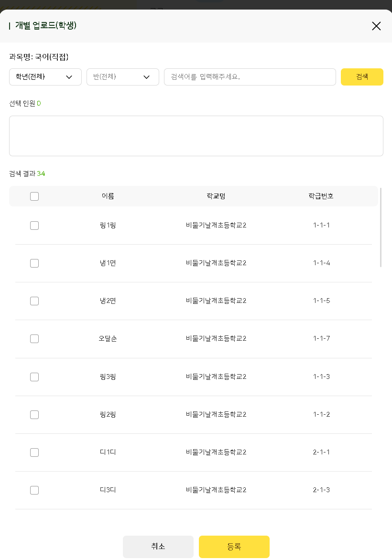The height and width of the screenshot is (560, 392).
Task: Check the box for student 링1링
Action: pyautogui.click(x=34, y=226)
